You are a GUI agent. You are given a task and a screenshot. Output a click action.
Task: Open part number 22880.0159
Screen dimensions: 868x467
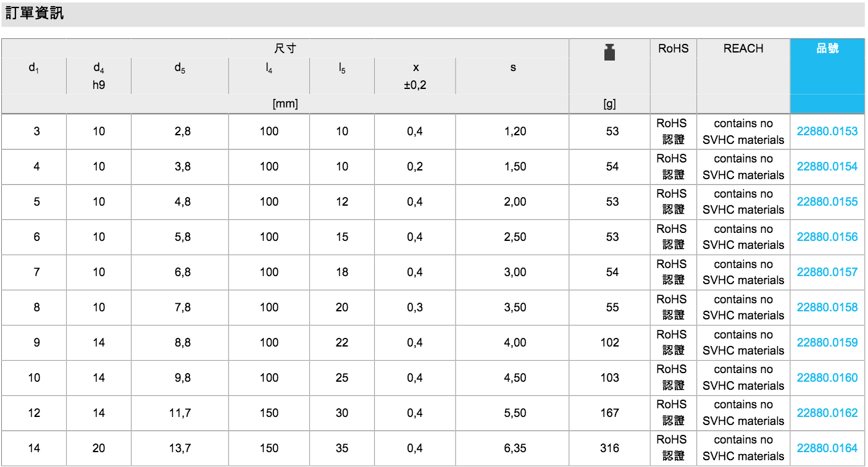coord(827,343)
